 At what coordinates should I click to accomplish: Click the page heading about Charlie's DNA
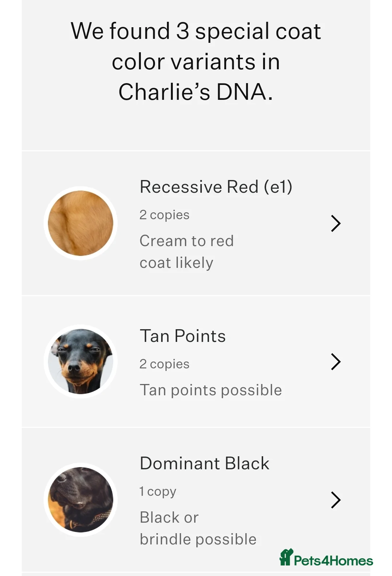pos(196,61)
